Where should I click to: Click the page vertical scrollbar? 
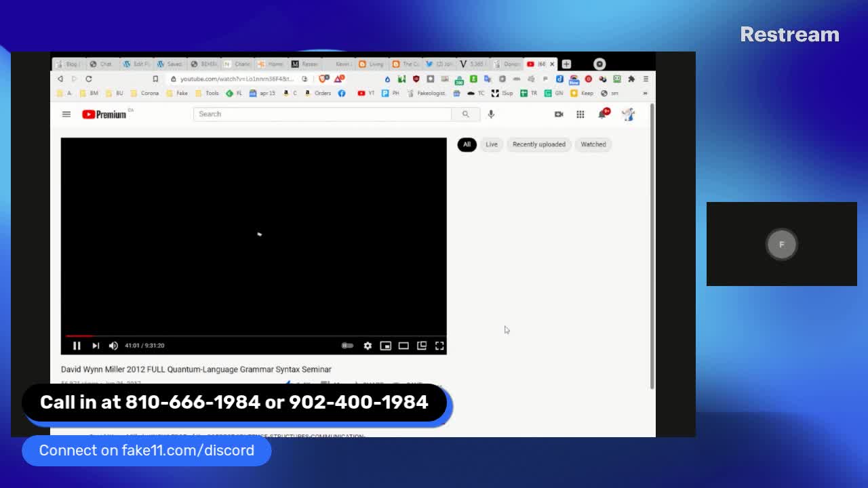[652, 246]
